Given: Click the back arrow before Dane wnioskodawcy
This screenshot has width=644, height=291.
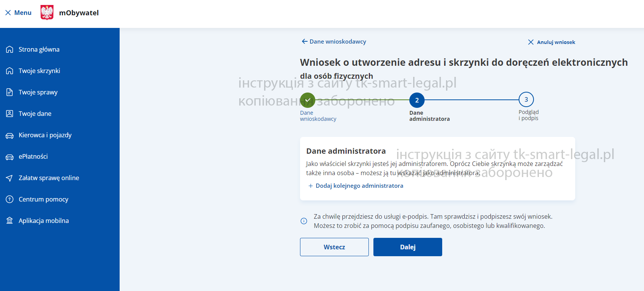Looking at the screenshot, I should click(305, 41).
